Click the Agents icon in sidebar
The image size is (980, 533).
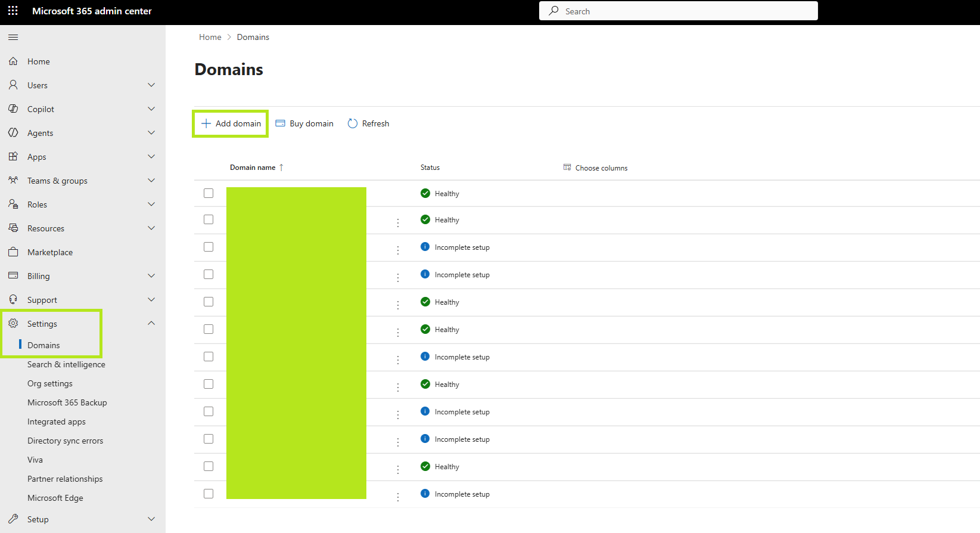[13, 133]
